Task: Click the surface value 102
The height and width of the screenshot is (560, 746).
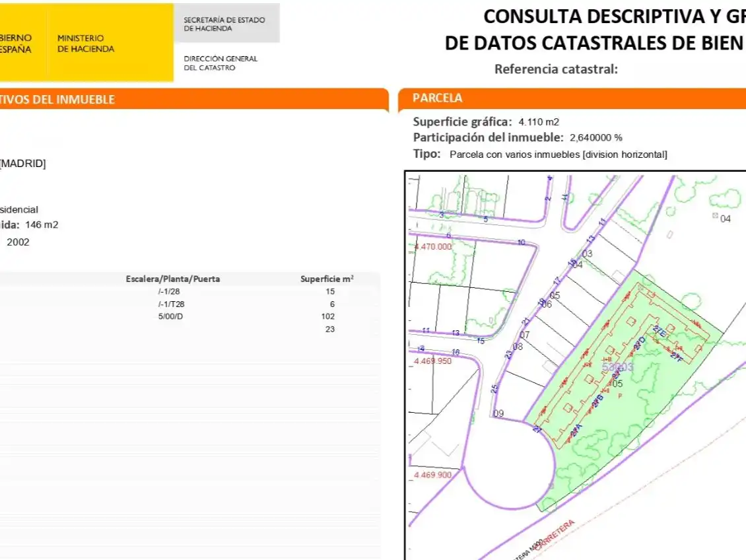Action: [x=328, y=316]
